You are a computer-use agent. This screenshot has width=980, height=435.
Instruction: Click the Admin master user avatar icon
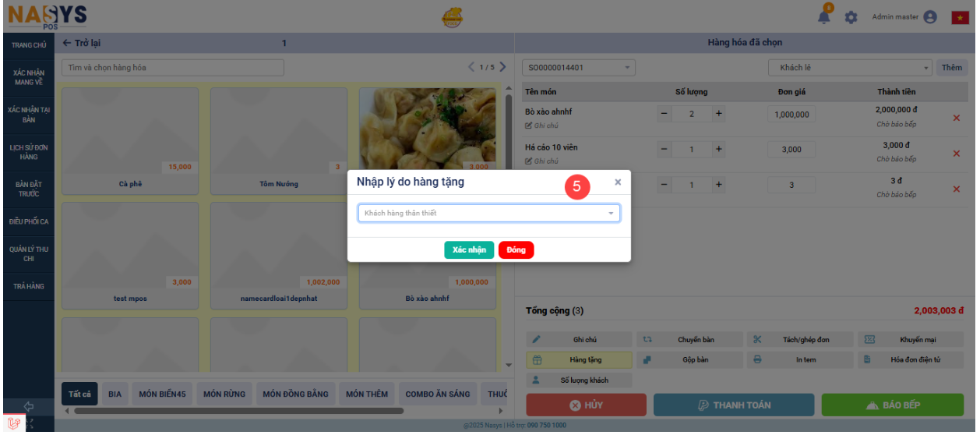tap(929, 17)
